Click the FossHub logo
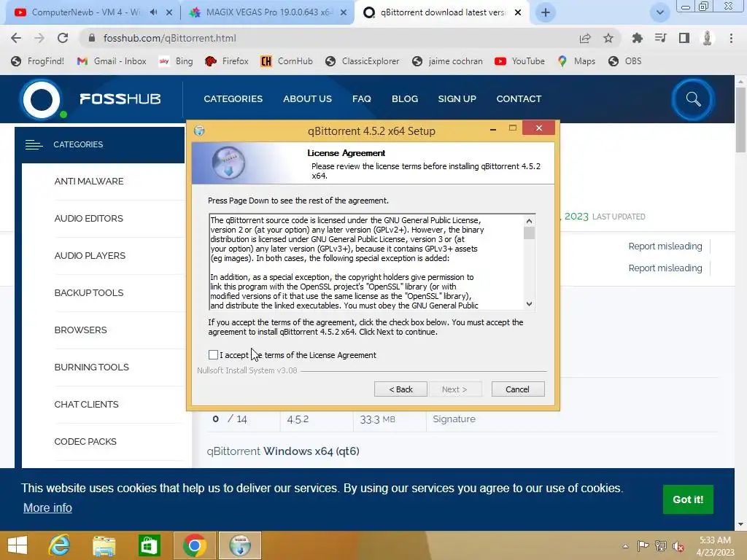The height and width of the screenshot is (560, 747). coord(90,99)
